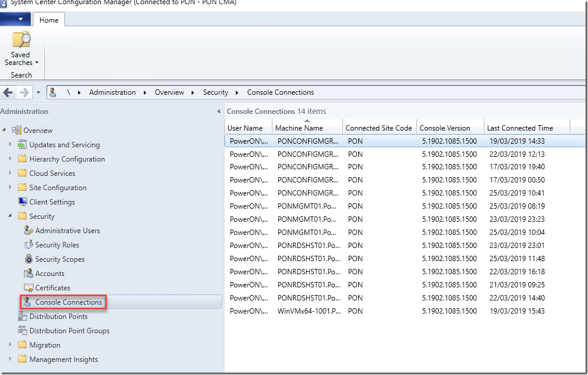Click the Administrative Users icon
Image resolution: width=588 pixels, height=375 pixels.
pos(28,231)
